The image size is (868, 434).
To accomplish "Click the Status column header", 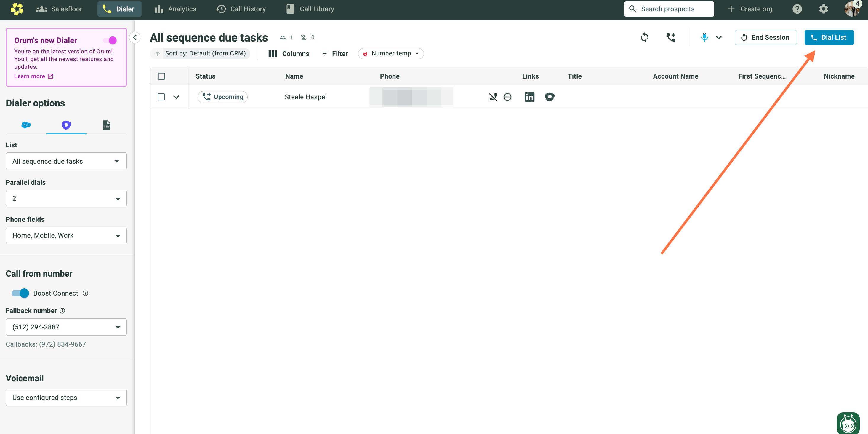I will (206, 76).
